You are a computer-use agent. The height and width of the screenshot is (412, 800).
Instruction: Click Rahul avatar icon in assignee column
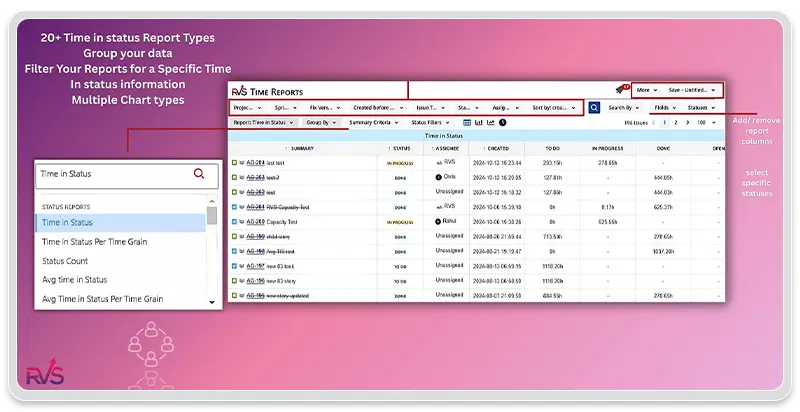tap(438, 221)
